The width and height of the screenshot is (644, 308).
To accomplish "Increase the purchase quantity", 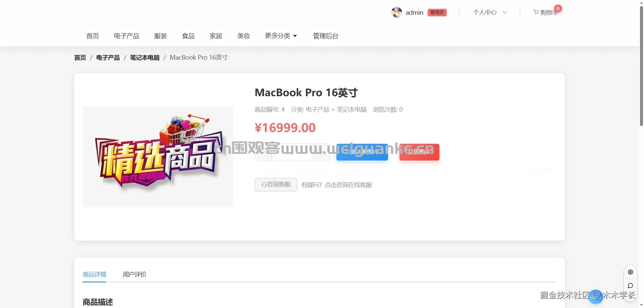I will click(x=322, y=152).
